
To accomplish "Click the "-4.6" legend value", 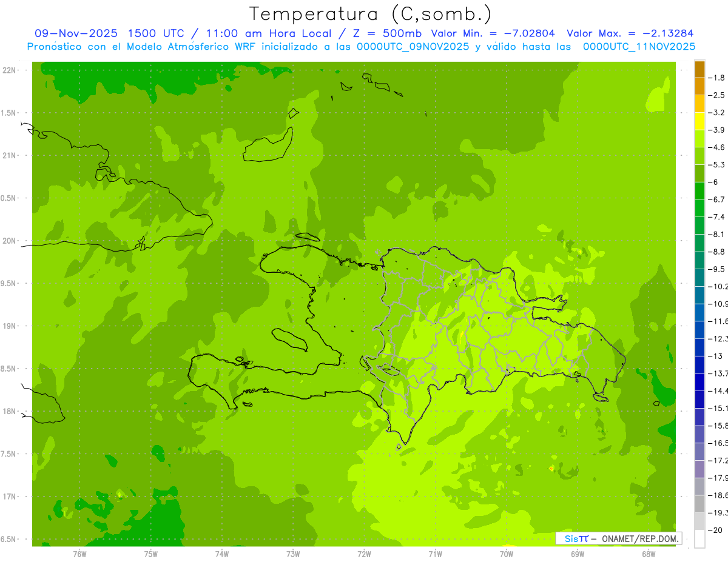I will (x=716, y=147).
